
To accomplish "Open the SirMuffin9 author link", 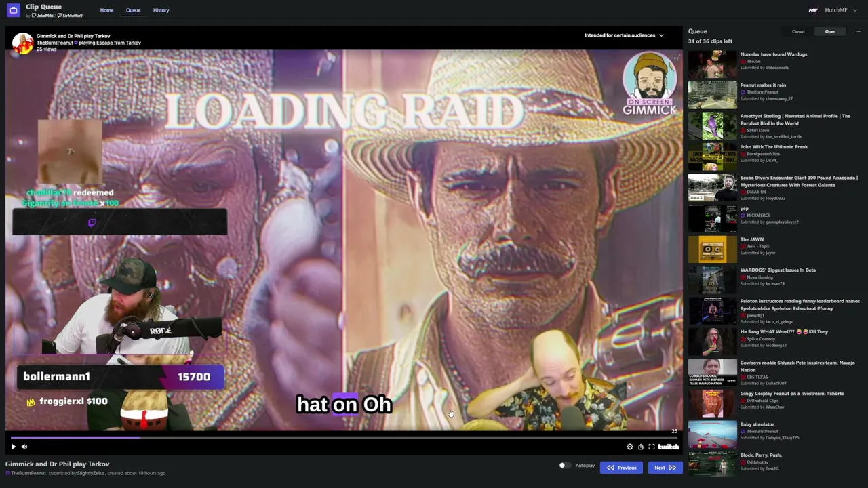I will coord(71,16).
